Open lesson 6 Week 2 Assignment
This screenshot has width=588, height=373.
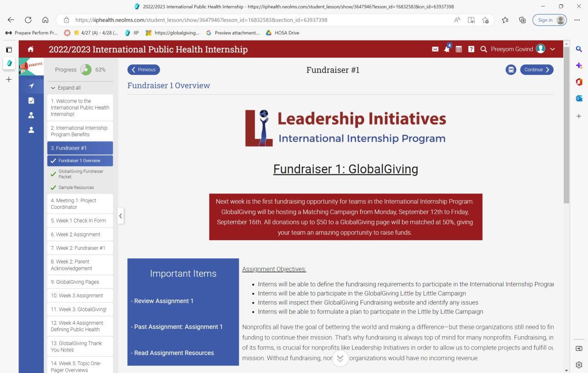(80, 235)
